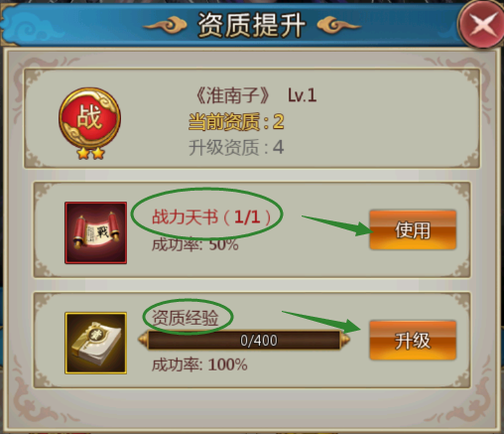Click the 使用 button

point(413,229)
